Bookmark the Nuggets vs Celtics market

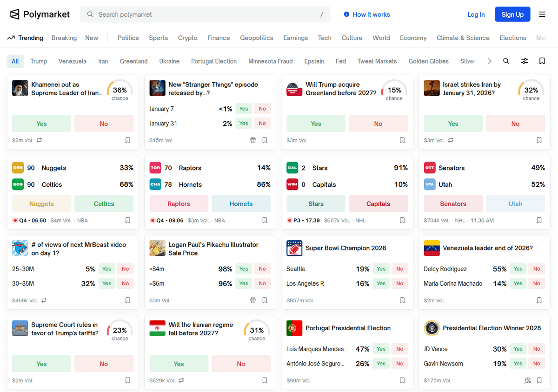[x=128, y=221]
